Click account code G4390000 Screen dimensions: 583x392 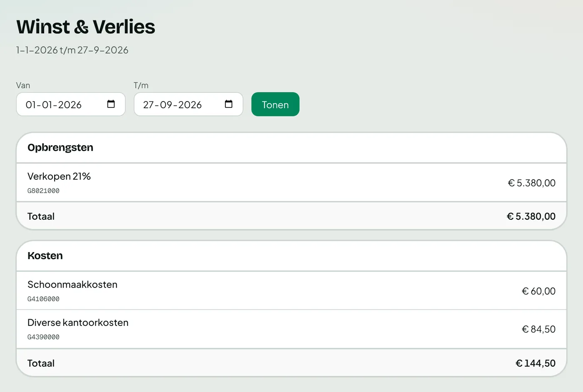click(x=43, y=337)
